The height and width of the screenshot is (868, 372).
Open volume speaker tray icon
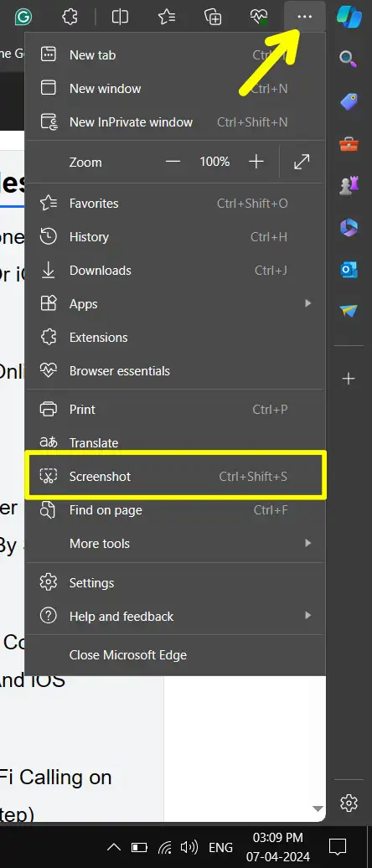(x=189, y=847)
